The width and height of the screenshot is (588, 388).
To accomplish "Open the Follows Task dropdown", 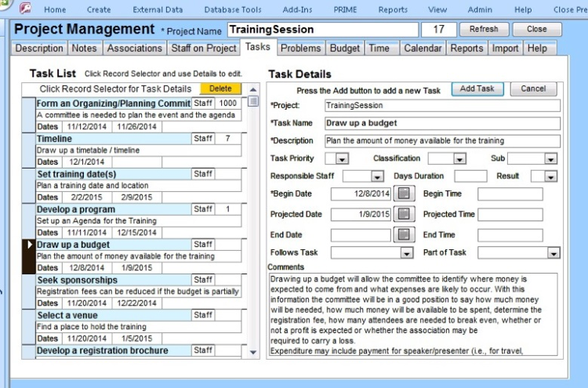I will click(x=406, y=253).
